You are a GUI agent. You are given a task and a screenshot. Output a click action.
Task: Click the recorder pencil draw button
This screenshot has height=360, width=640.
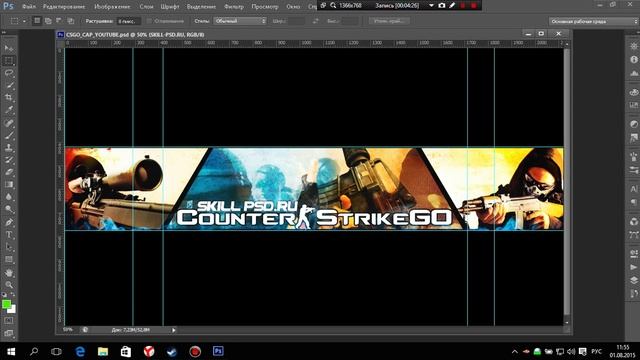tap(452, 5)
